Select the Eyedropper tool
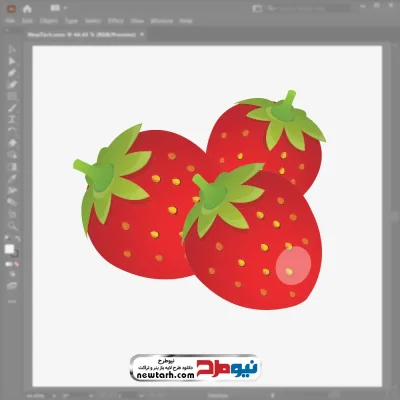Viewport: 400px width, 400px height. point(12,179)
